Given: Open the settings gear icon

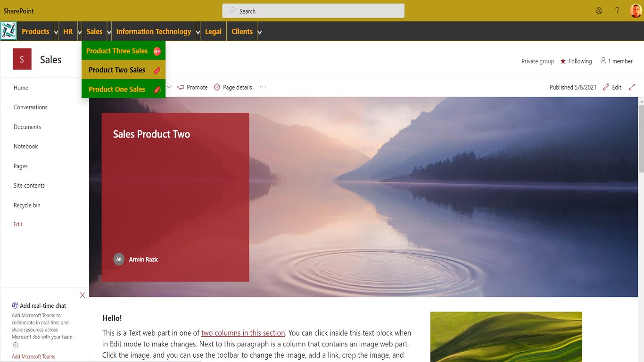Looking at the screenshot, I should pyautogui.click(x=599, y=11).
